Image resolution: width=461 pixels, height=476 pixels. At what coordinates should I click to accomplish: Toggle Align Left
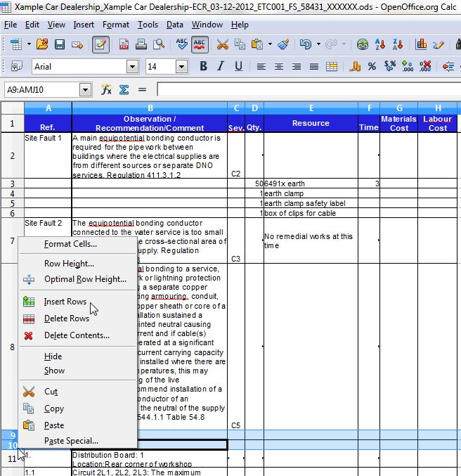click(261, 67)
